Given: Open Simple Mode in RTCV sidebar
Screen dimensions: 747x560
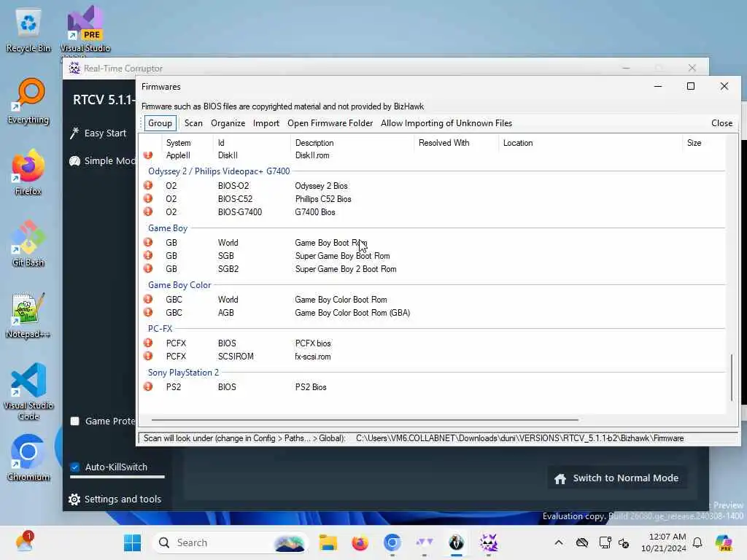Looking at the screenshot, I should pyautogui.click(x=102, y=161).
